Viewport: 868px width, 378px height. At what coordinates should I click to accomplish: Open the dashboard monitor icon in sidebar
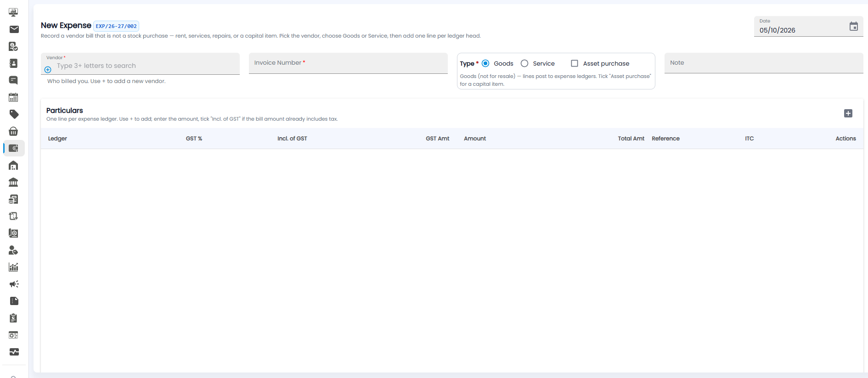coord(13,12)
